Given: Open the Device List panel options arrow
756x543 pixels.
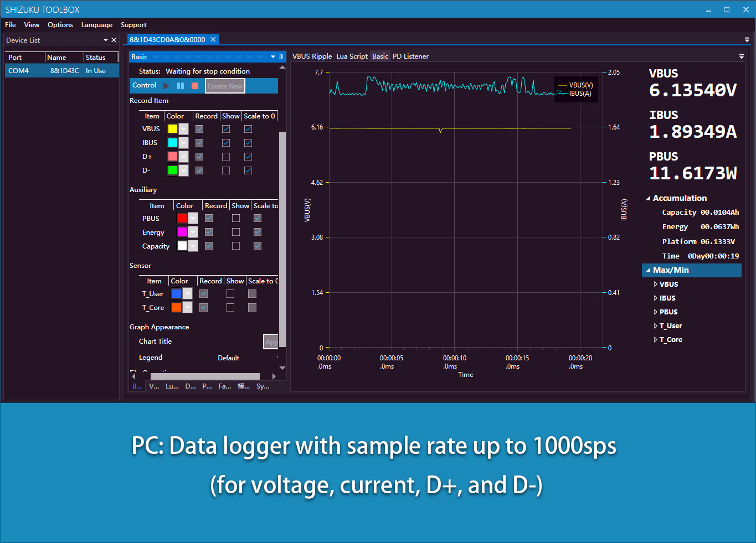Looking at the screenshot, I should [106, 40].
